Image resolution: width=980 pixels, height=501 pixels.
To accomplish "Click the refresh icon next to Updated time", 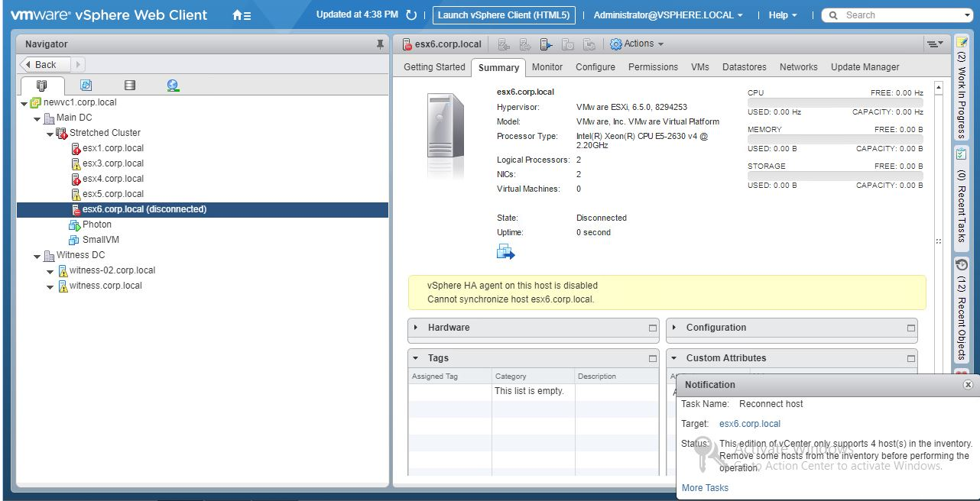I will 411,14.
